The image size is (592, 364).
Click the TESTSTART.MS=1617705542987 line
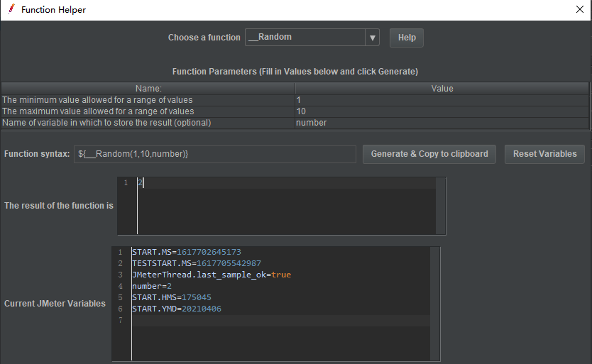[197, 263]
